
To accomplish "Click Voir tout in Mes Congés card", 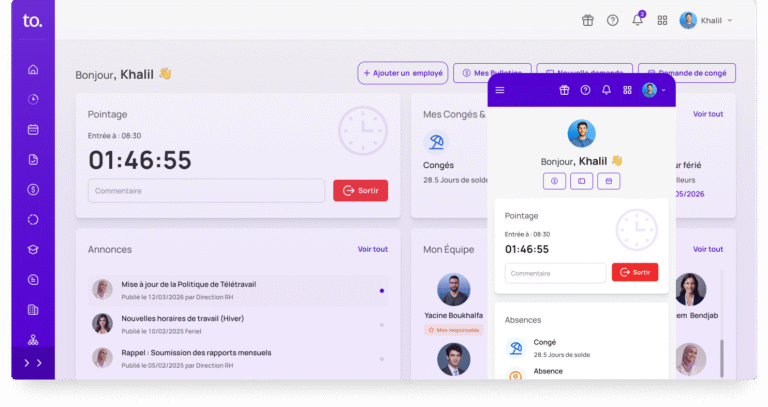I will pyautogui.click(x=708, y=114).
